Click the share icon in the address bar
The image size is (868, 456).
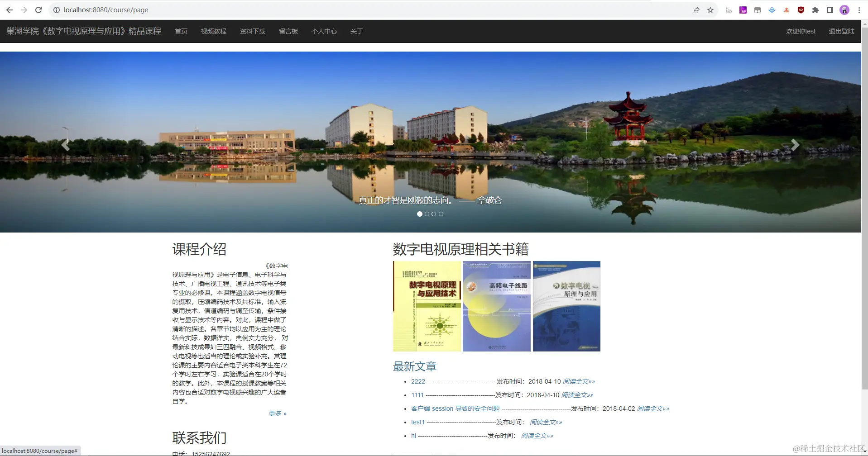tap(696, 9)
